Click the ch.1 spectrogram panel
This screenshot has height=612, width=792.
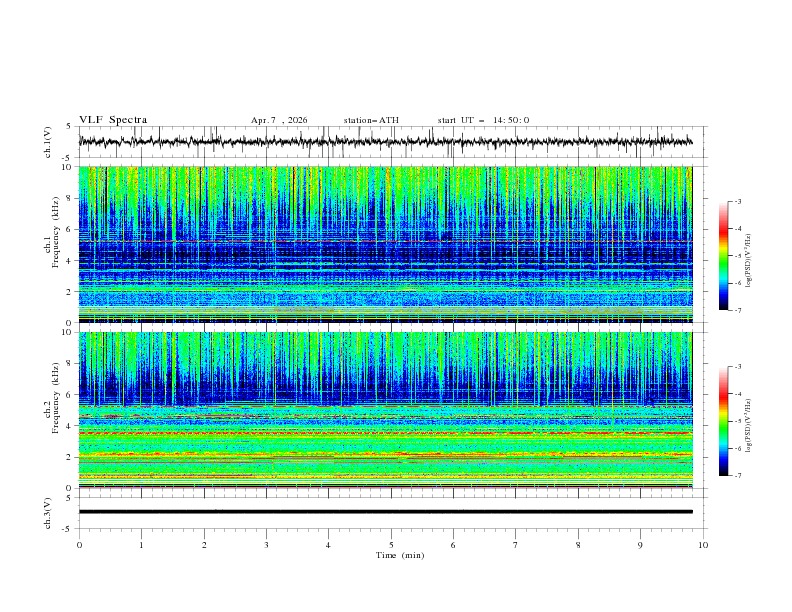385,244
